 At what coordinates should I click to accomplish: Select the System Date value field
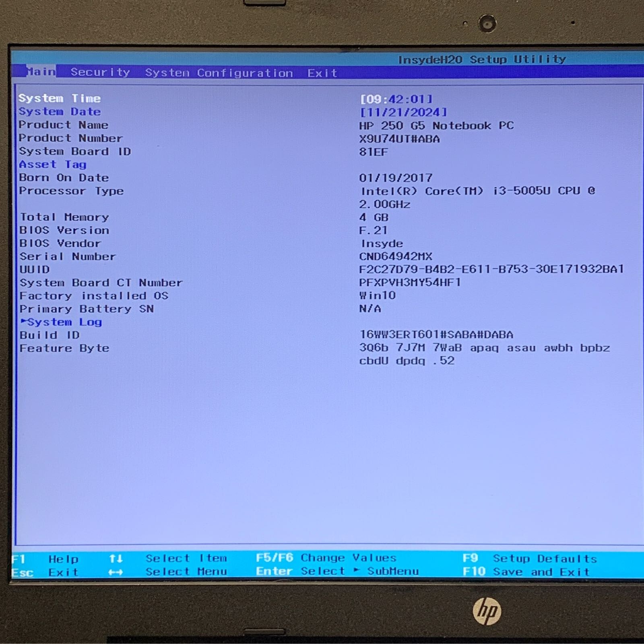(x=403, y=112)
